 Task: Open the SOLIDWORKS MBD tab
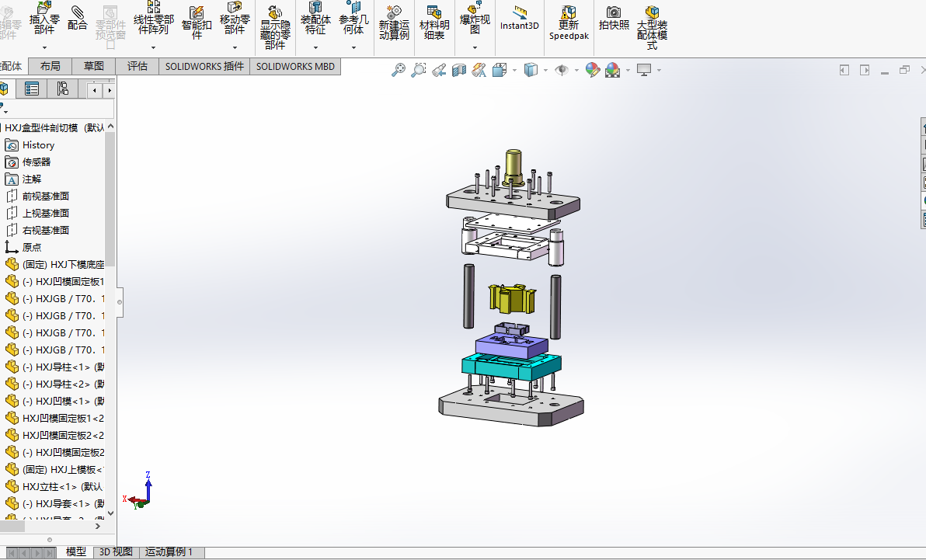pos(295,66)
